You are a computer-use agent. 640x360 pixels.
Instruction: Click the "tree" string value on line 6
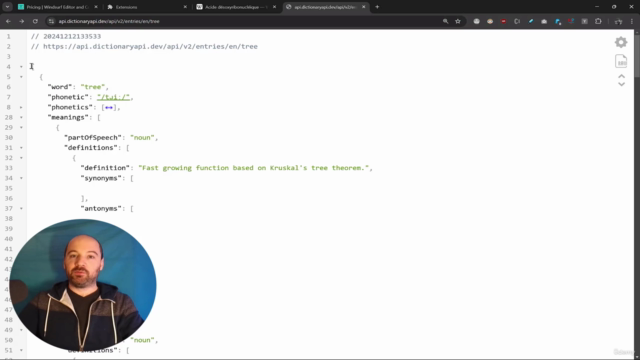(93, 87)
